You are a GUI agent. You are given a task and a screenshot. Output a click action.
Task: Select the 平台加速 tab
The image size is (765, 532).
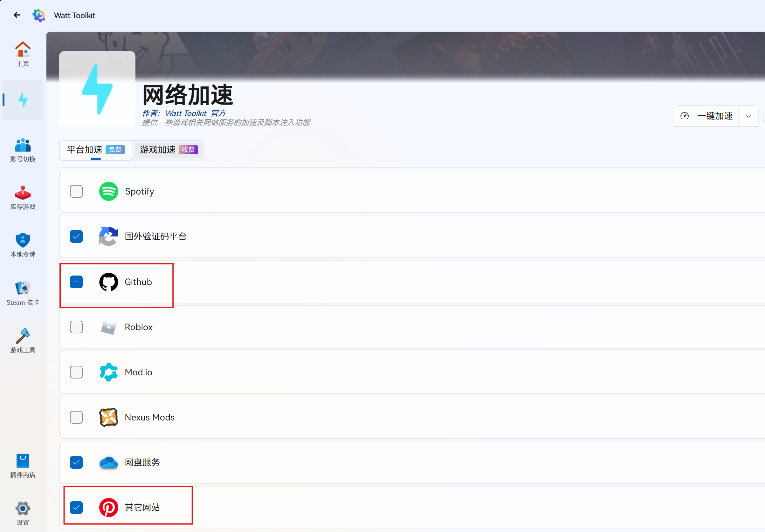[x=95, y=150]
